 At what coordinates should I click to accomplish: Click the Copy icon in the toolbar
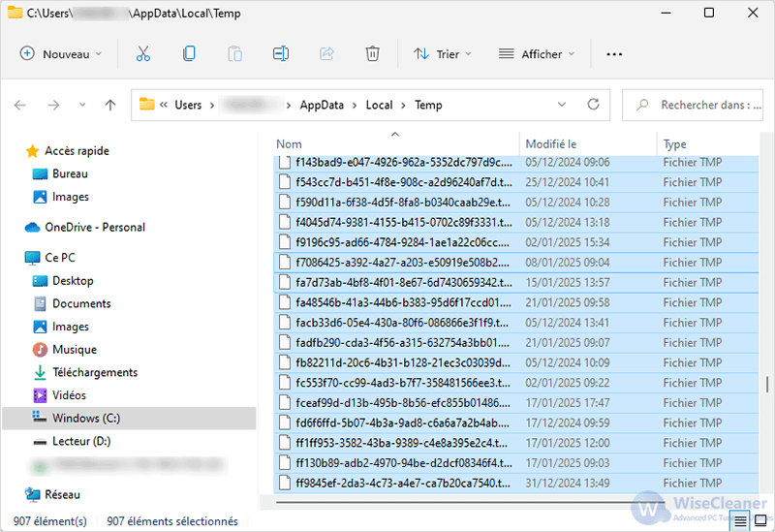click(189, 53)
